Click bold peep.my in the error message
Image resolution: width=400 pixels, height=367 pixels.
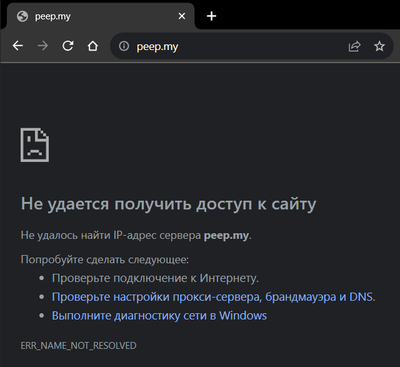tap(226, 235)
